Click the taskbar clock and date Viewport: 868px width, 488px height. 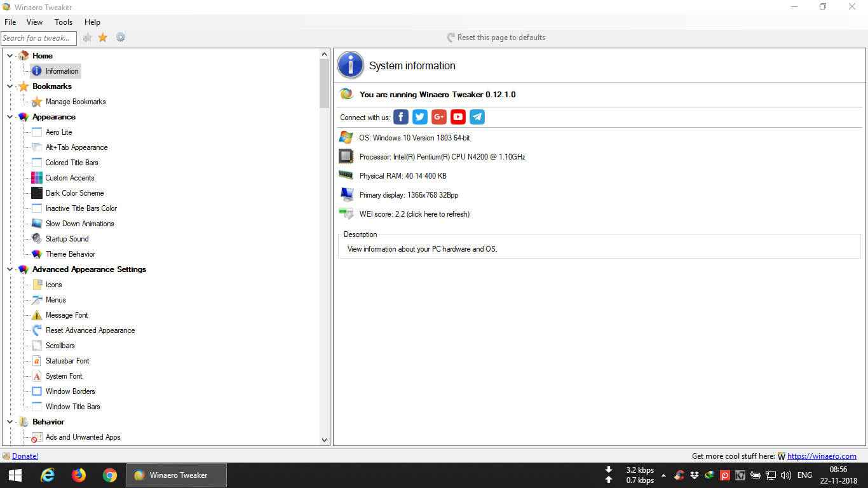(839, 475)
